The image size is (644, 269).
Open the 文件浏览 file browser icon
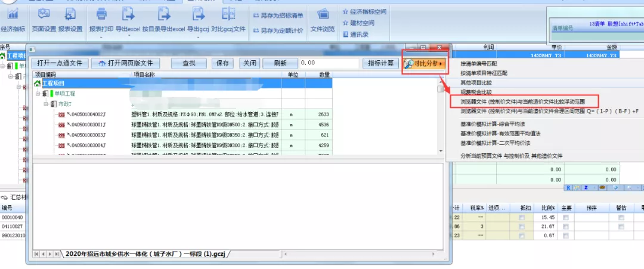point(323,15)
